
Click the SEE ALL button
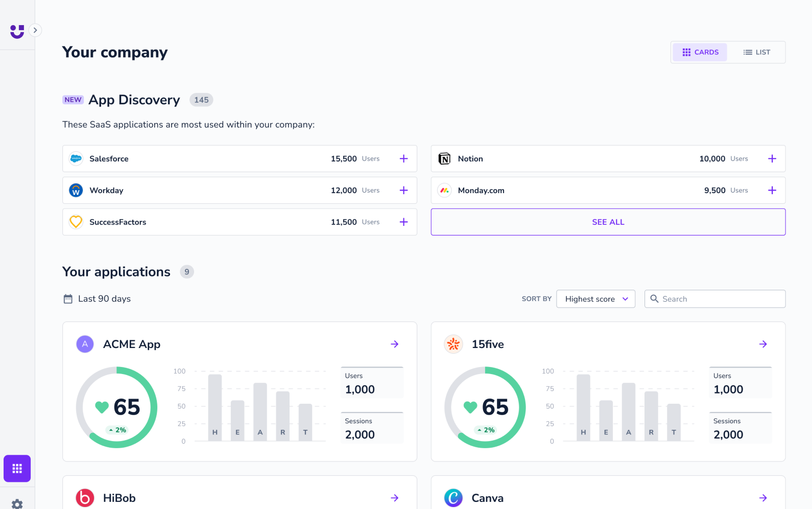pos(608,222)
